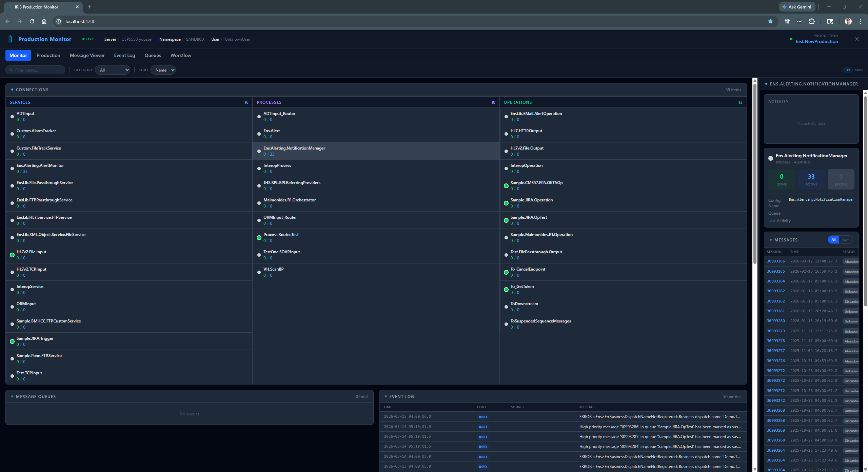The height and width of the screenshot is (472, 868).
Task: Open the browser extensions puzzle icon
Action: click(812, 21)
